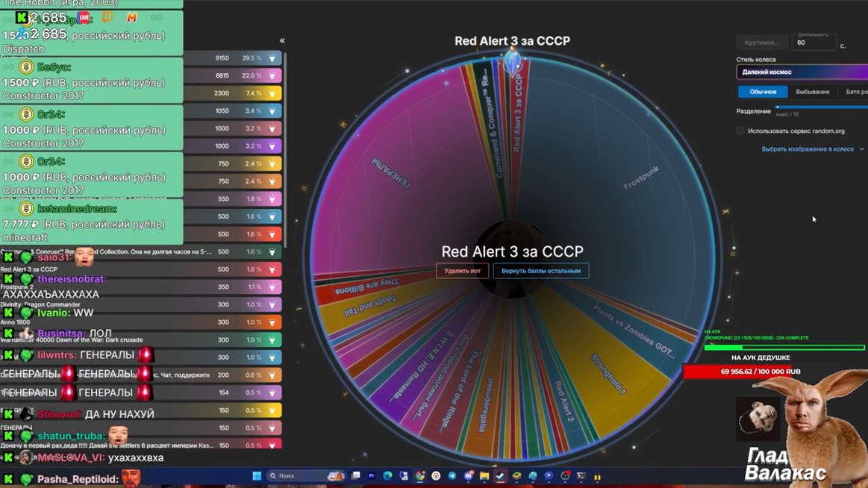Click the 'Red Alert 3 за СССР' lot row name

pos(29,269)
